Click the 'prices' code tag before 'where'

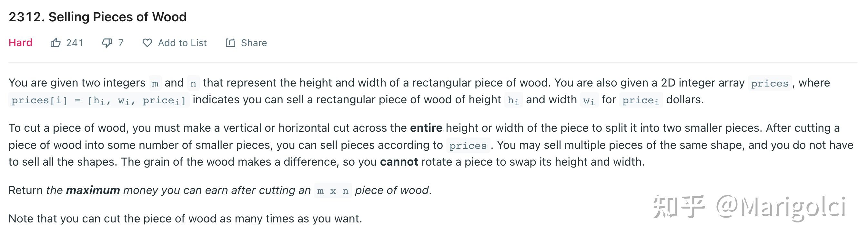coord(770,83)
